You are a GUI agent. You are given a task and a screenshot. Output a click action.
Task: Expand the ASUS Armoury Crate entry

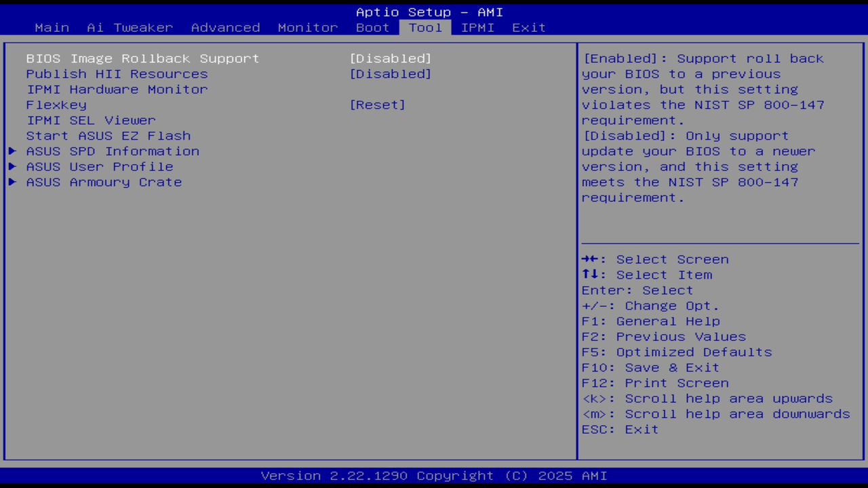[x=104, y=182]
